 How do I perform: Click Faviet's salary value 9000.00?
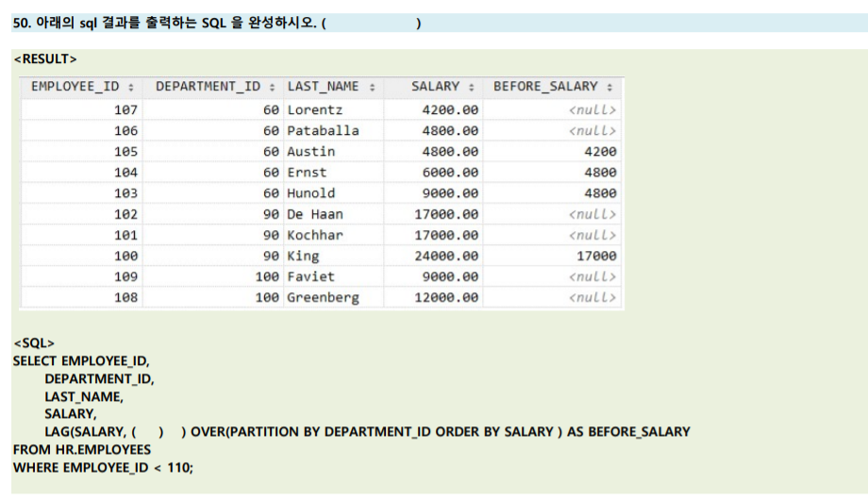tap(450, 276)
